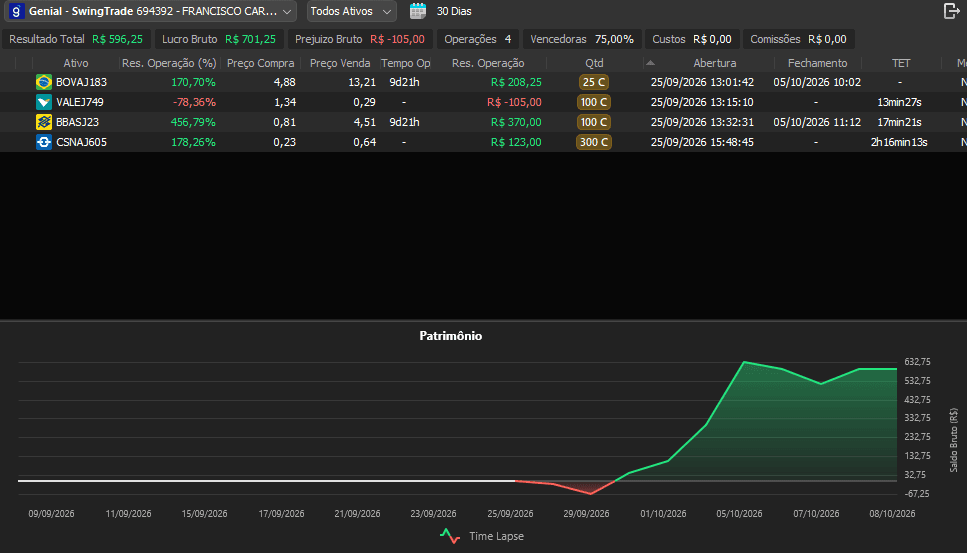967x553 pixels.
Task: Sort by the Fechamento column header
Action: (817, 63)
